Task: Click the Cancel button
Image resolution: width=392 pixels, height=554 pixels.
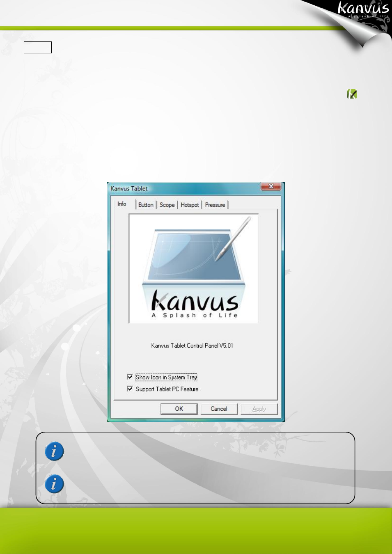Action: tap(219, 409)
